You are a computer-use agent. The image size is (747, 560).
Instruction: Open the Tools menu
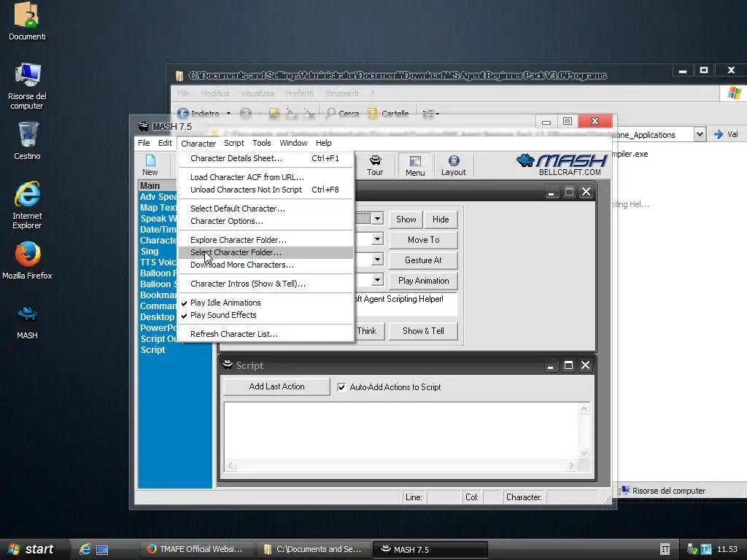click(262, 143)
